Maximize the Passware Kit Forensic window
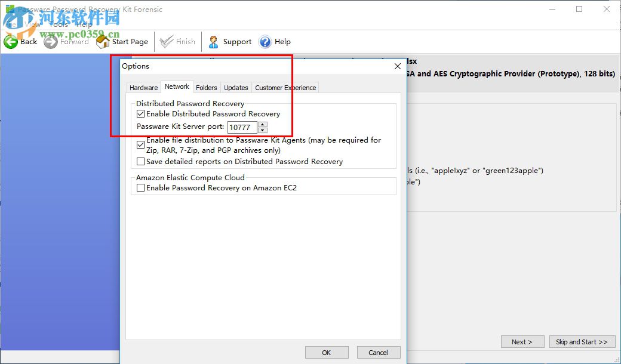This screenshot has height=364, width=621. (579, 9)
